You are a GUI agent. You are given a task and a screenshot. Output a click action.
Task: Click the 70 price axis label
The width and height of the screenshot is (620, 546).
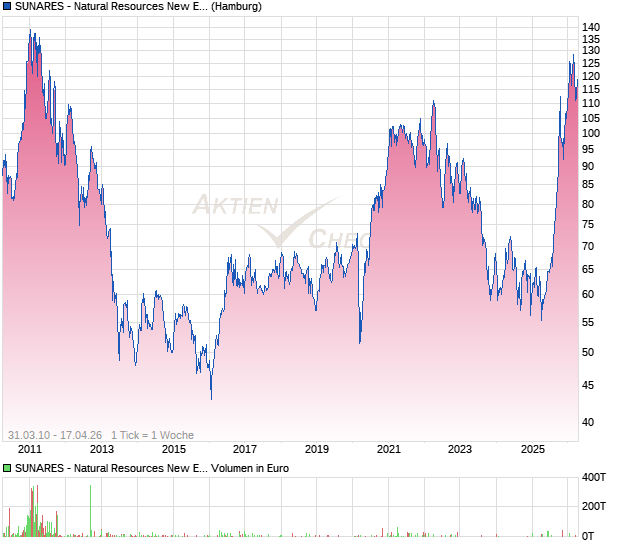588,246
